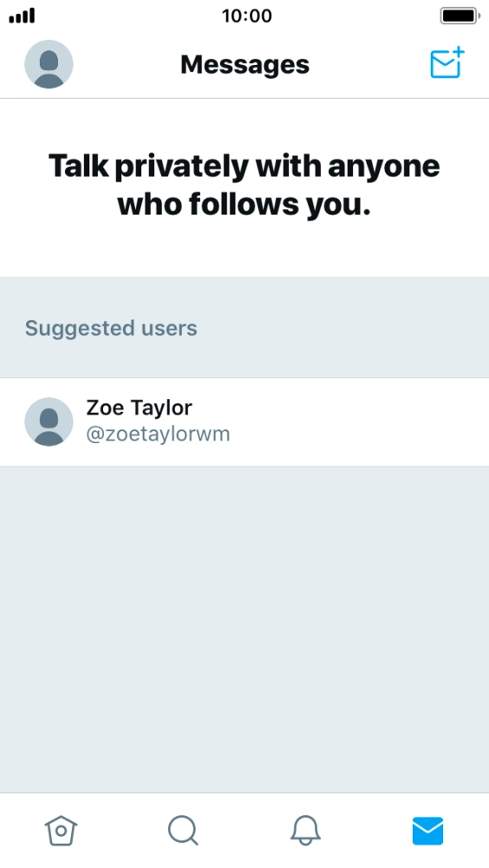Go to the Home tab icon

(x=61, y=831)
